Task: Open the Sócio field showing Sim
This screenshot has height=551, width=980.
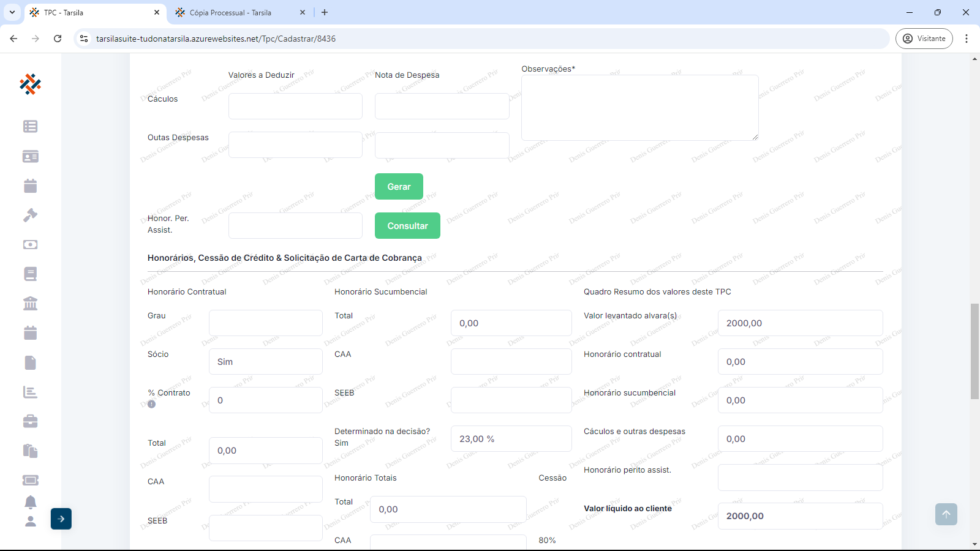Action: 265,362
